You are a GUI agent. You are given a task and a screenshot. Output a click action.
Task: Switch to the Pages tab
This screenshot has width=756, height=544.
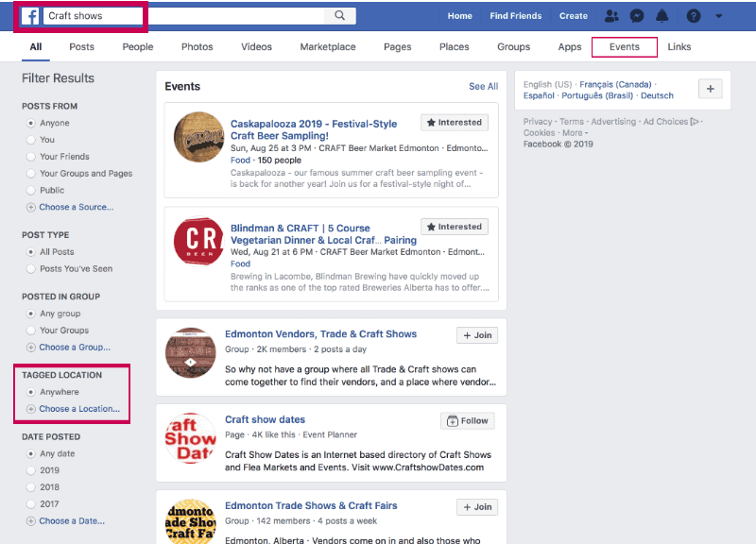397,46
